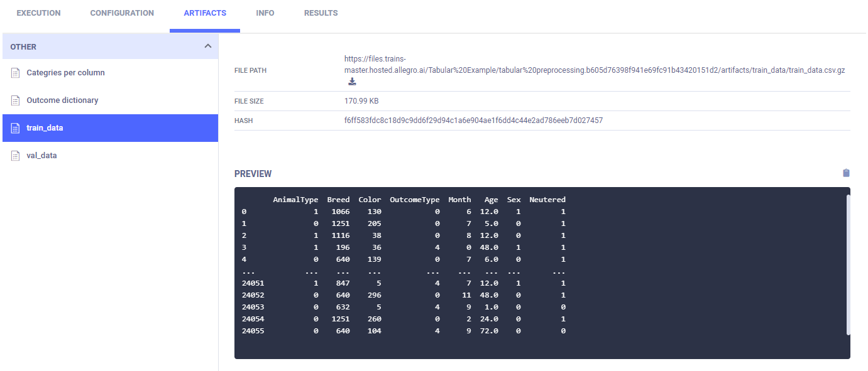Click the document icon beside train_data

[x=16, y=128]
